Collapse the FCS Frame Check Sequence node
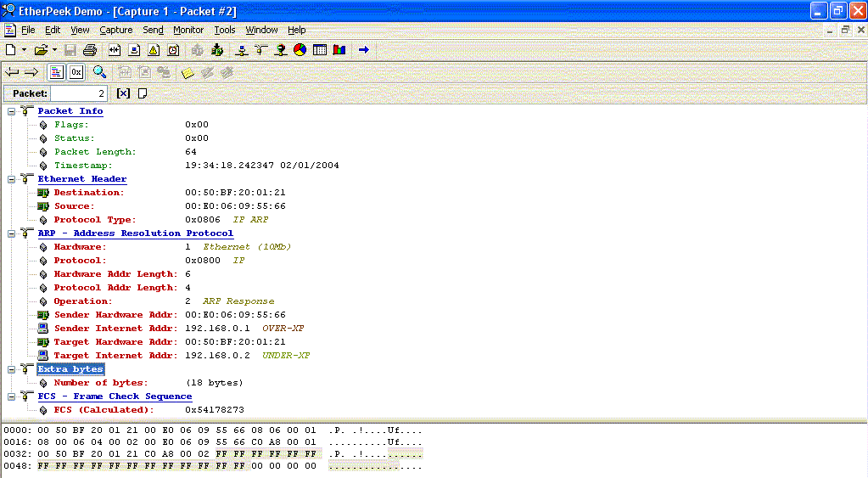Viewport: 868px width, 478px height. point(11,396)
